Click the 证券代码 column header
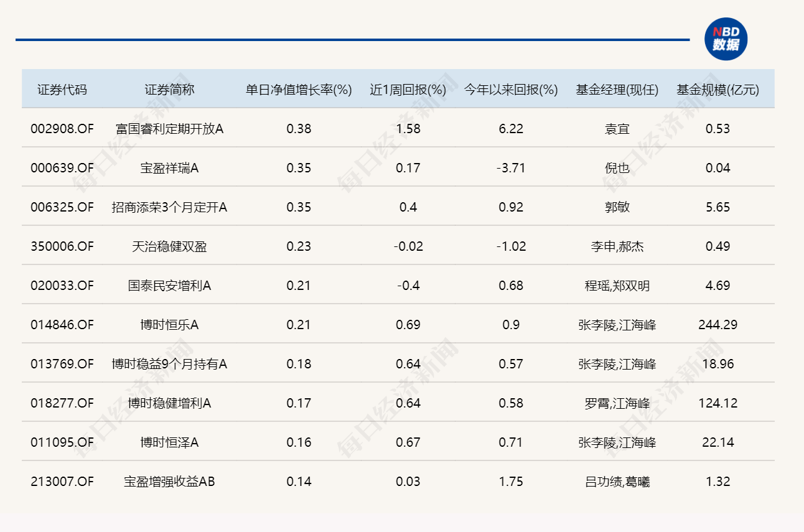The image size is (804, 532). pos(62,90)
